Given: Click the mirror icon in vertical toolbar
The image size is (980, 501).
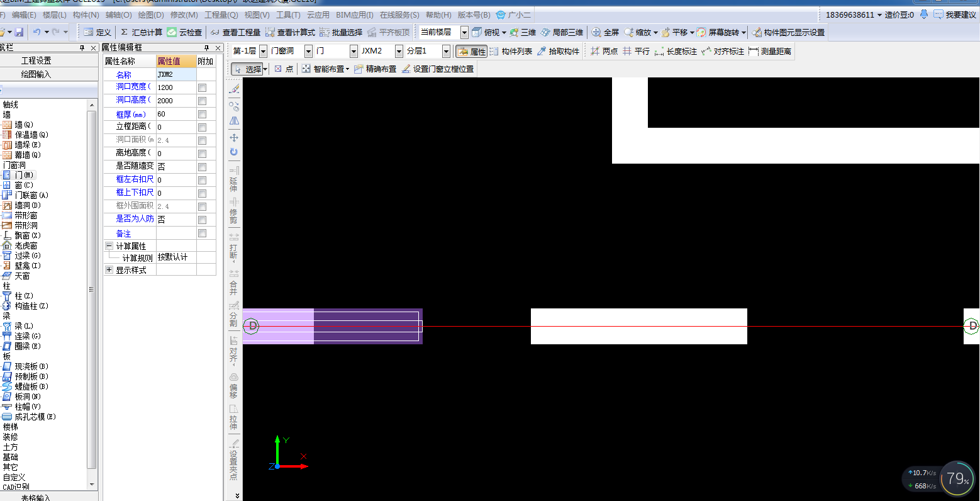Looking at the screenshot, I should [234, 120].
